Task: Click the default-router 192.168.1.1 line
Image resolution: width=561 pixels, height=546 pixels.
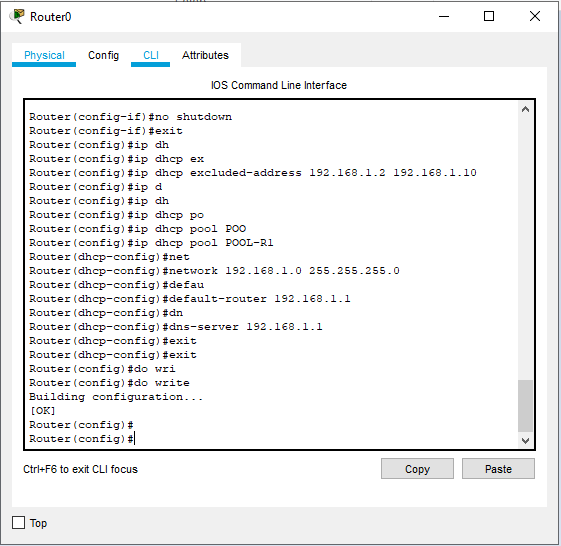Action: pyautogui.click(x=190, y=299)
